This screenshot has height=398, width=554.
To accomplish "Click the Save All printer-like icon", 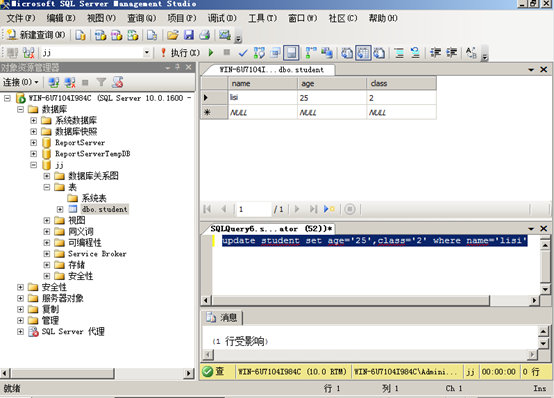I will click(x=205, y=35).
